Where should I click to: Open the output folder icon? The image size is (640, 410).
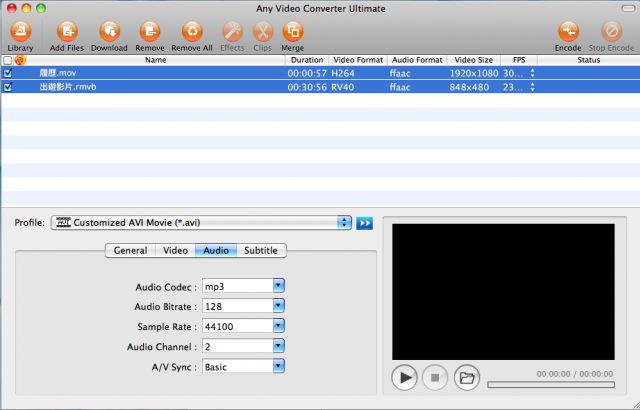pyautogui.click(x=467, y=377)
